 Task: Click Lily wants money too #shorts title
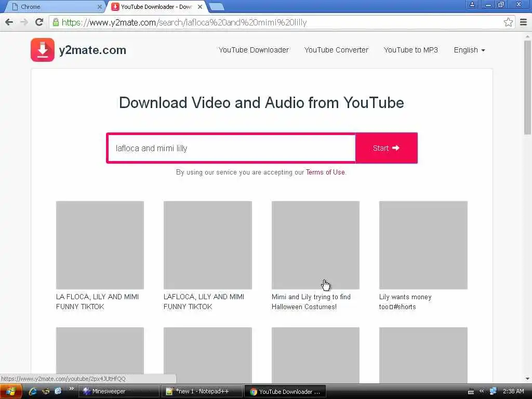click(405, 302)
